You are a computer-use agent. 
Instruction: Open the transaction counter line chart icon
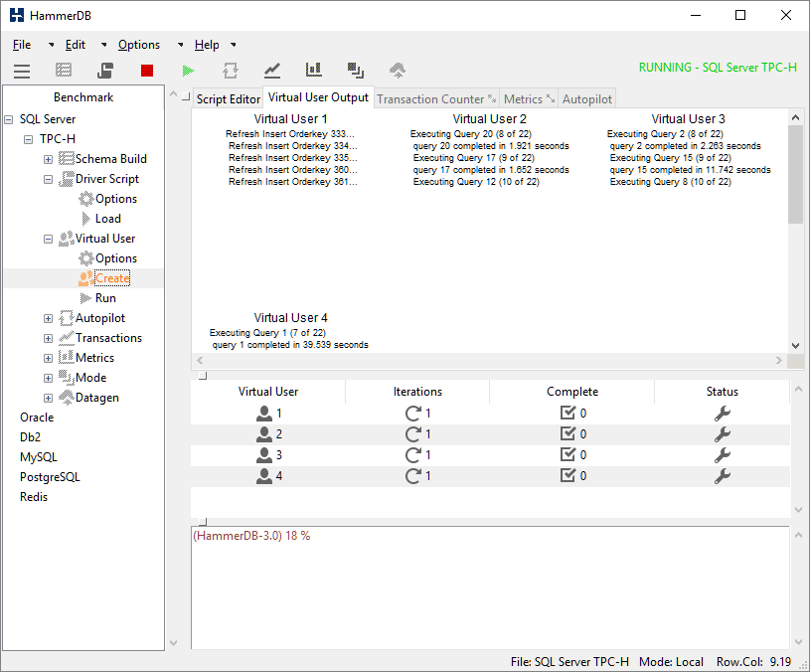tap(272, 71)
